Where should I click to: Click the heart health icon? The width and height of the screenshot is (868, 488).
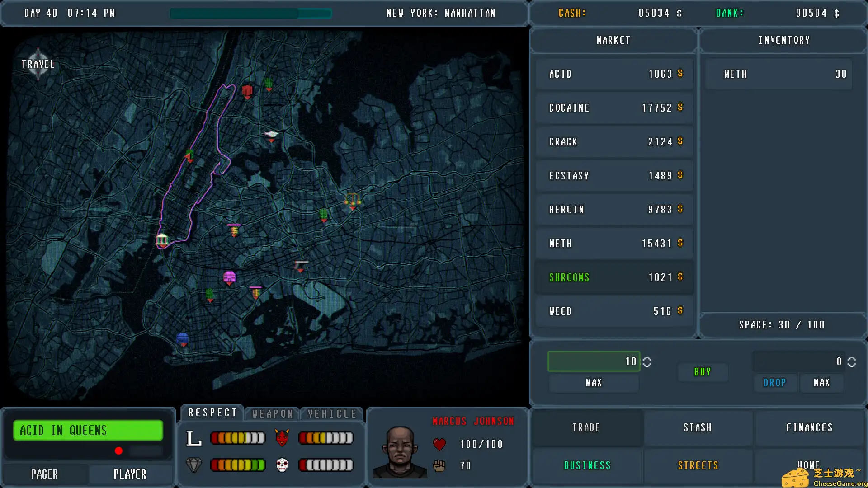(x=439, y=444)
